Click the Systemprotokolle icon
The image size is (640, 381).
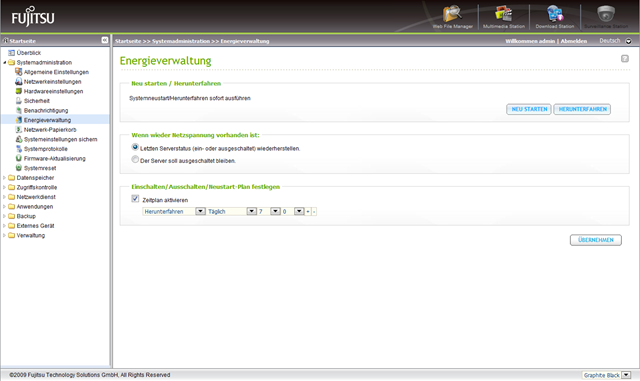18,149
